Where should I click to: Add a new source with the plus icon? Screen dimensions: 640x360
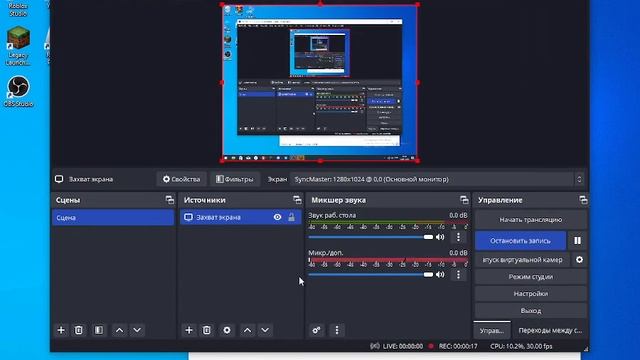tap(189, 330)
